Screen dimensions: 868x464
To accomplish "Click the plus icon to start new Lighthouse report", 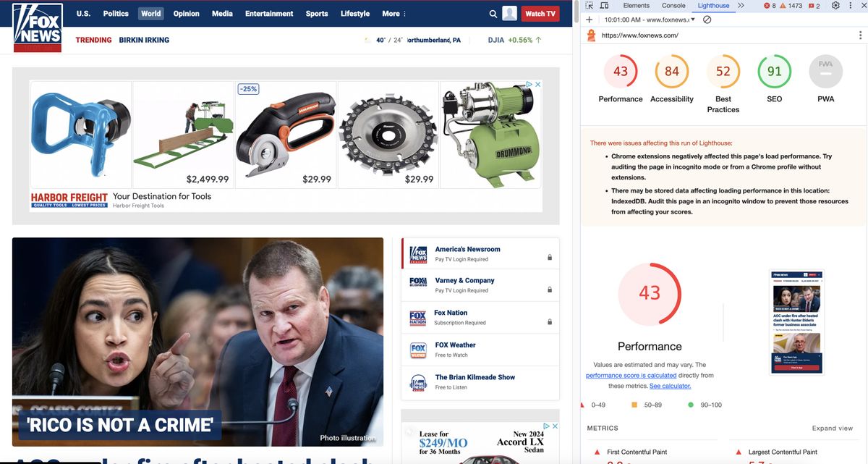I will [x=589, y=19].
